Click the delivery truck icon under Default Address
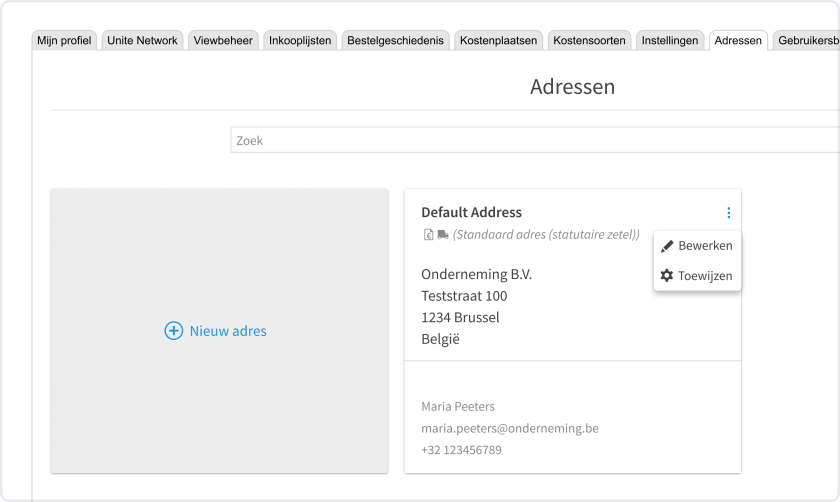 click(x=443, y=235)
